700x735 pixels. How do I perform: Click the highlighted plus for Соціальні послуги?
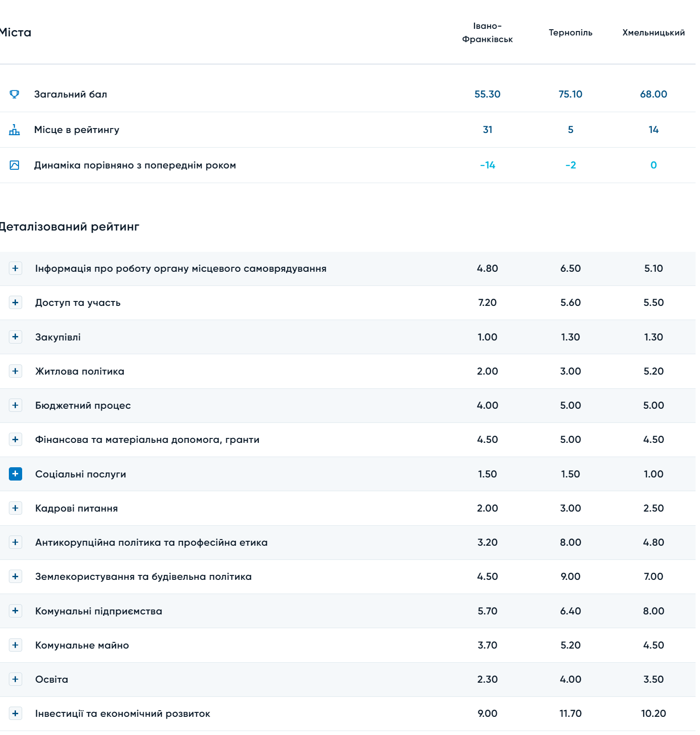tap(16, 474)
